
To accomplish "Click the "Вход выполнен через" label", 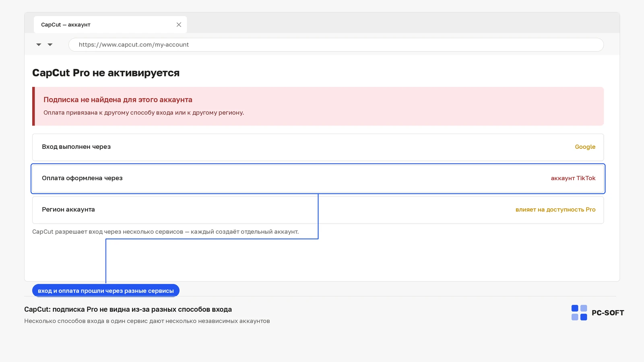I will tap(76, 147).
